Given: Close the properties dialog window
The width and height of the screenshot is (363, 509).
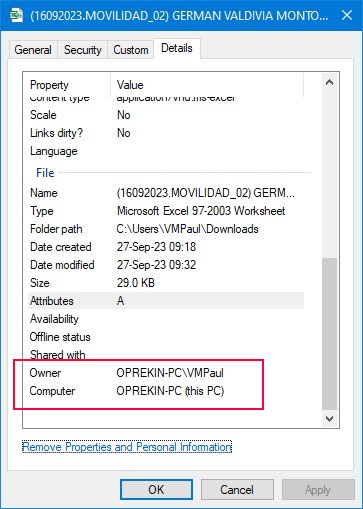Looking at the screenshot, I should (347, 15).
